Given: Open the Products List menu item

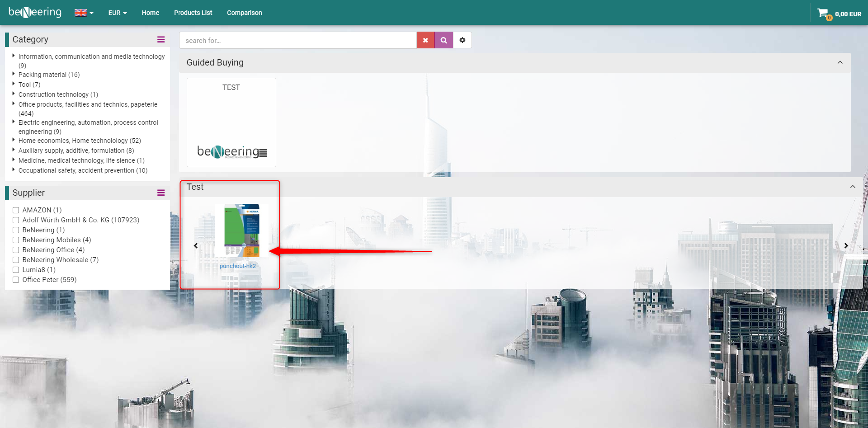Looking at the screenshot, I should pyautogui.click(x=193, y=13).
